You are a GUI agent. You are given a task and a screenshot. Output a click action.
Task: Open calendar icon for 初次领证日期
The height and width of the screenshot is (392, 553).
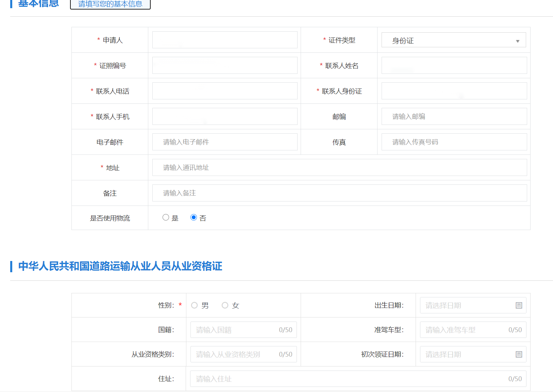519,354
